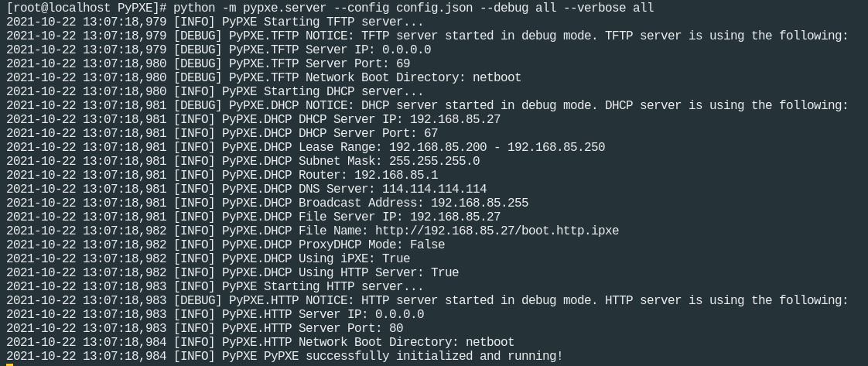Click the TFTP Network Boot Directory netboot
868x366 pixels.
[x=264, y=77]
